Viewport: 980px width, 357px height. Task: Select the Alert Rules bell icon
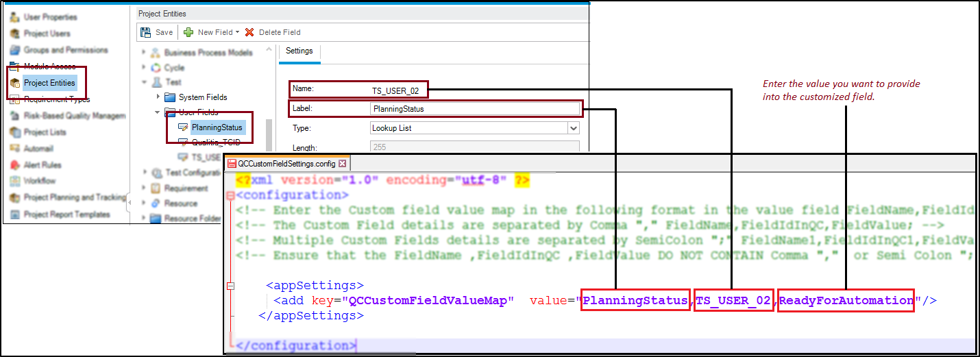click(14, 165)
